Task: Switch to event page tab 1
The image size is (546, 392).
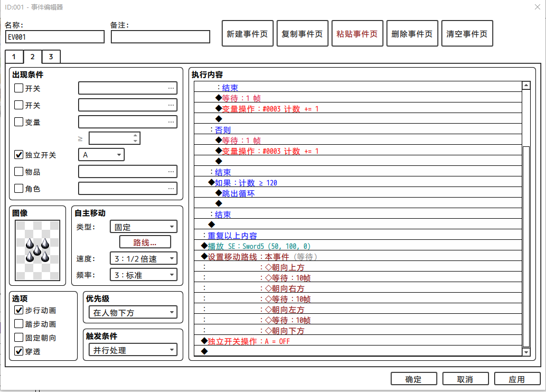Action: point(14,57)
